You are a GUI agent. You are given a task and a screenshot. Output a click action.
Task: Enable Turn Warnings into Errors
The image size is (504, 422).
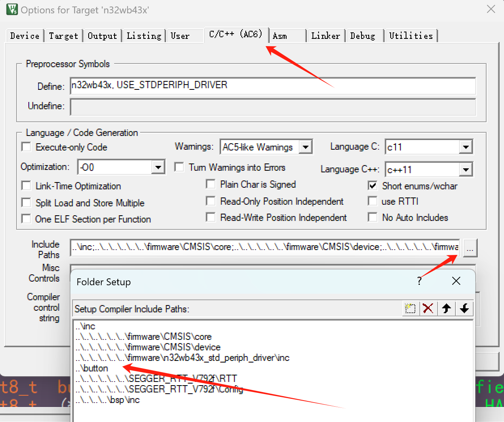click(x=179, y=167)
